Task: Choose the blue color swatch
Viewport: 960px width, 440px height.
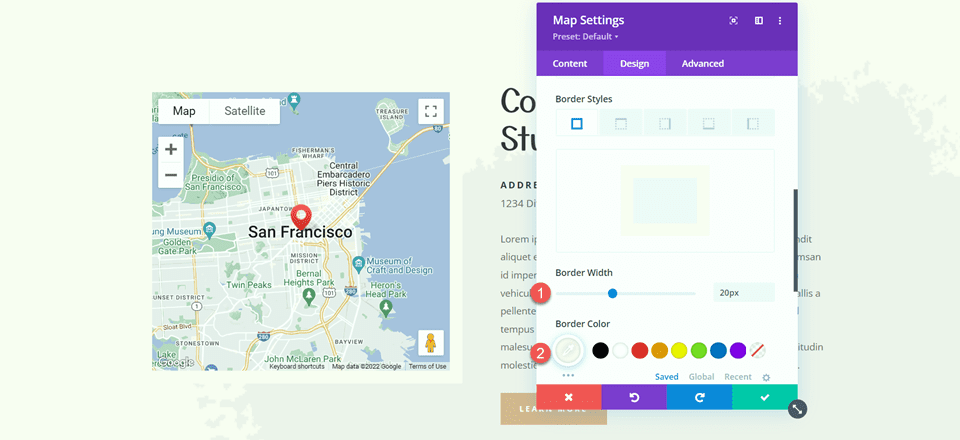Action: click(x=718, y=351)
